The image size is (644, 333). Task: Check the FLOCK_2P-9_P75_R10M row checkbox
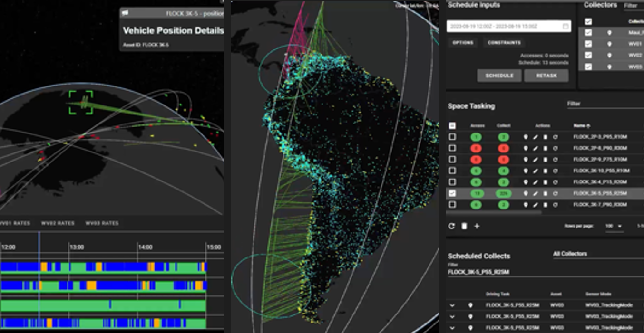452,159
